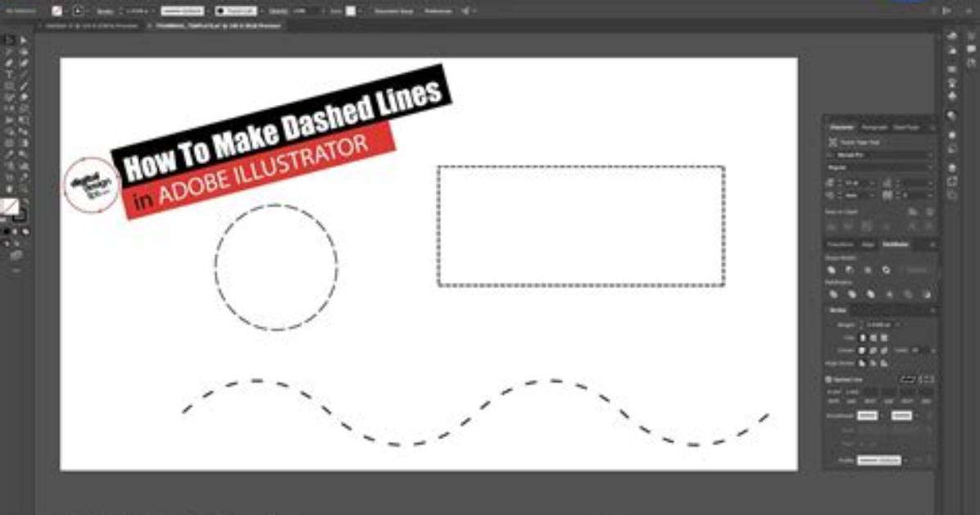The width and height of the screenshot is (980, 515).
Task: Click the graphic Style swatch in control bar
Action: coord(351,11)
